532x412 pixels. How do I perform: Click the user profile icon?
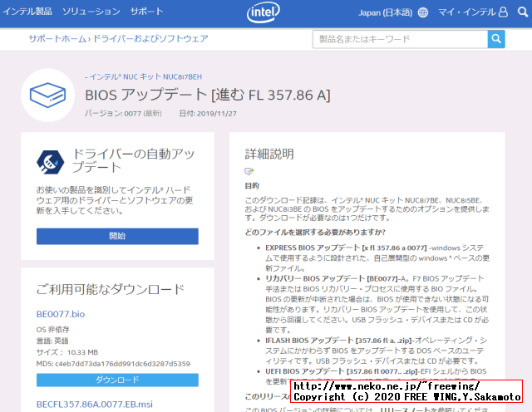tap(503, 12)
